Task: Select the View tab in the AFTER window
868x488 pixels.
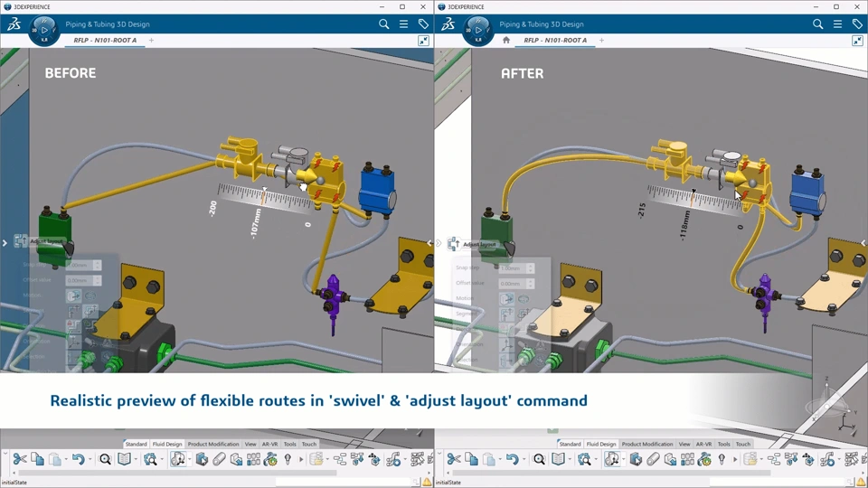Action: [x=684, y=444]
